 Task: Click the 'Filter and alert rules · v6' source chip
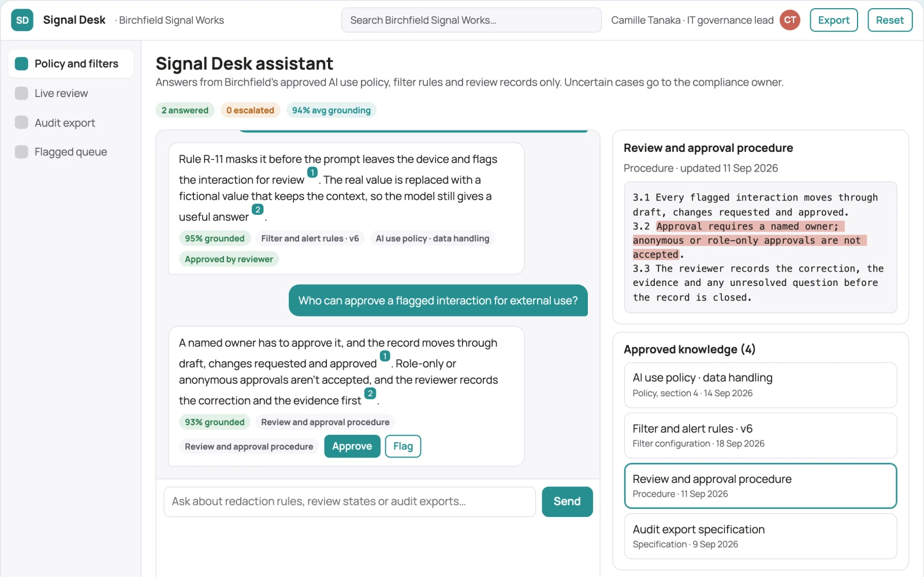310,239
